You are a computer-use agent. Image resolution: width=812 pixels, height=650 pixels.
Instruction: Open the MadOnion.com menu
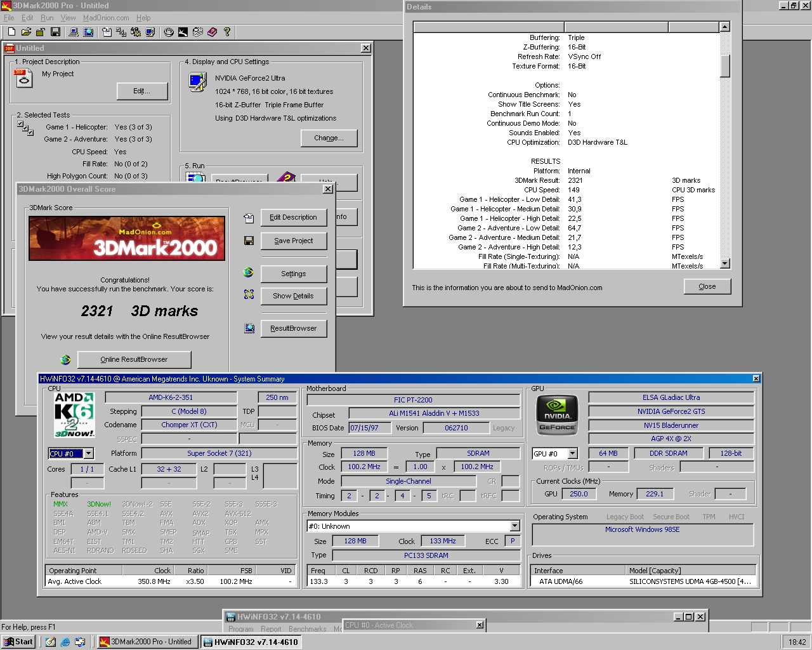(x=106, y=18)
